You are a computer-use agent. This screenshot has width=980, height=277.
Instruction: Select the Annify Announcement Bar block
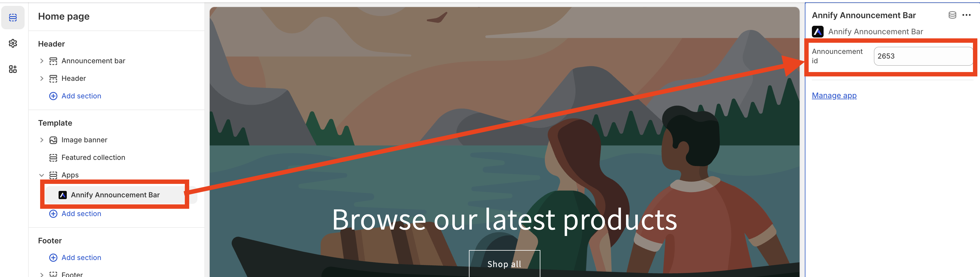tap(115, 195)
